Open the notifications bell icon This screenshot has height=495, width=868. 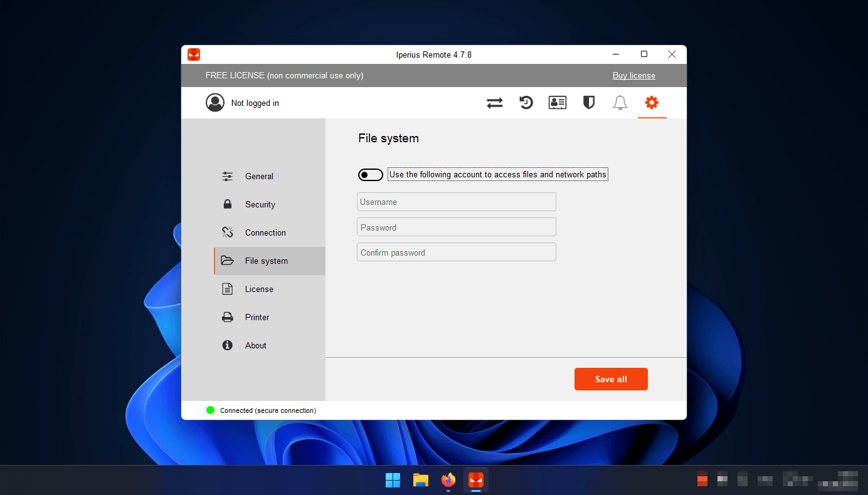tap(620, 103)
